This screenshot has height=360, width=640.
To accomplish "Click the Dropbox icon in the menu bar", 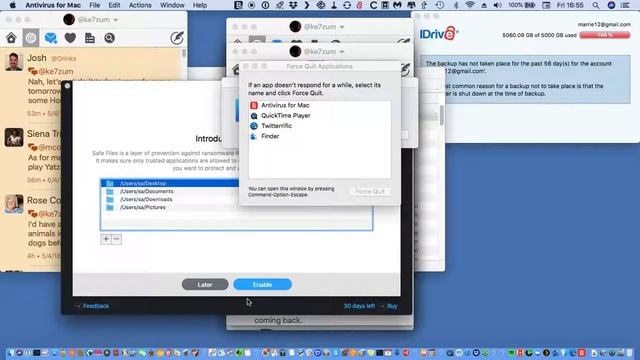I will pos(293,5).
